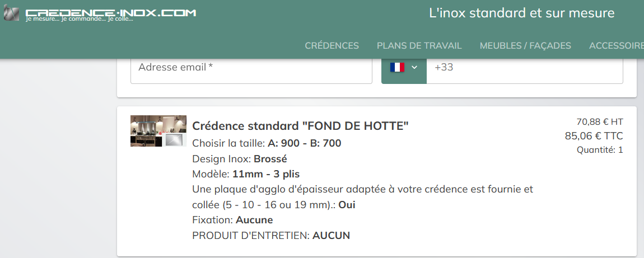Click the Modèle: 11mm - 3 plis line

246,173
